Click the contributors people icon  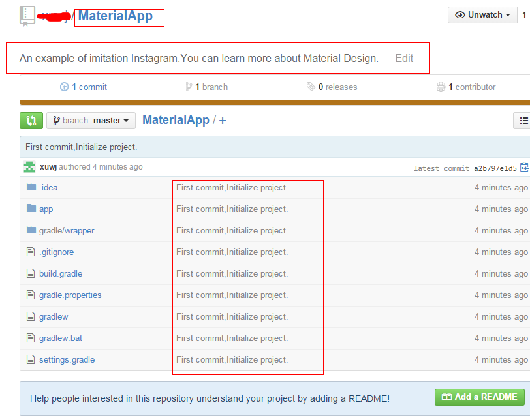pyautogui.click(x=441, y=87)
